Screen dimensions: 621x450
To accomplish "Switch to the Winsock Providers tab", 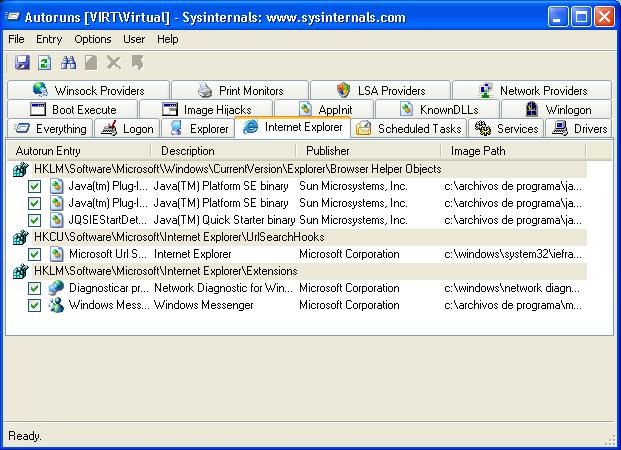I will coord(88,90).
